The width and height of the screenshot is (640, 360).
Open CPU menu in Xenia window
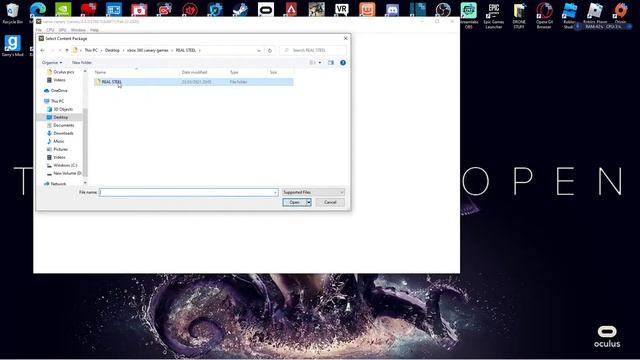point(50,30)
